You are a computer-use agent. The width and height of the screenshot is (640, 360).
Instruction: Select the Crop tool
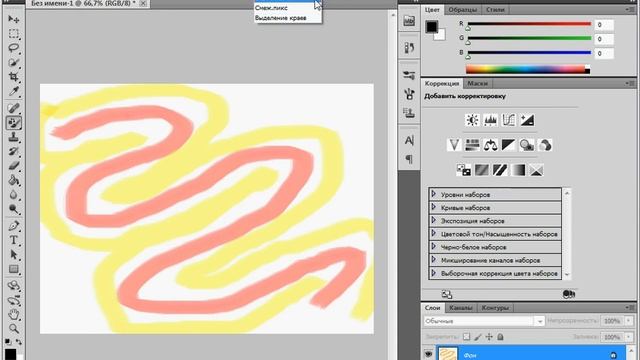click(x=13, y=77)
